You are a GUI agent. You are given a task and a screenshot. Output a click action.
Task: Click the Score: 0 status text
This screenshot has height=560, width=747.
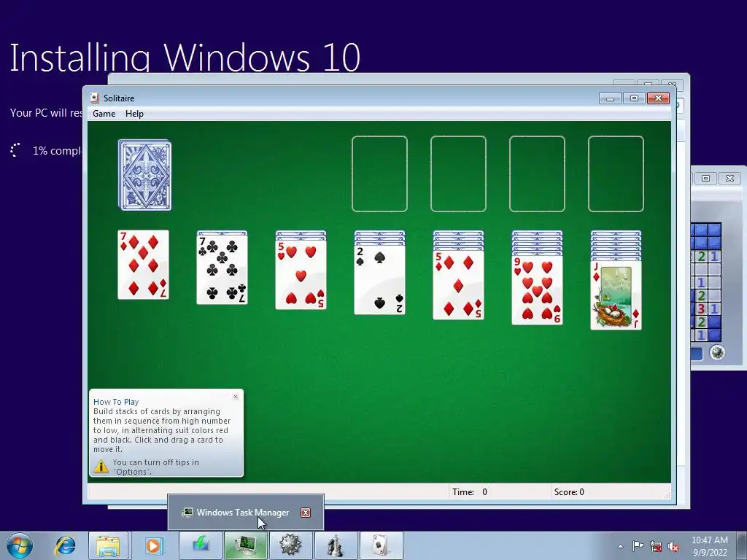[569, 492]
